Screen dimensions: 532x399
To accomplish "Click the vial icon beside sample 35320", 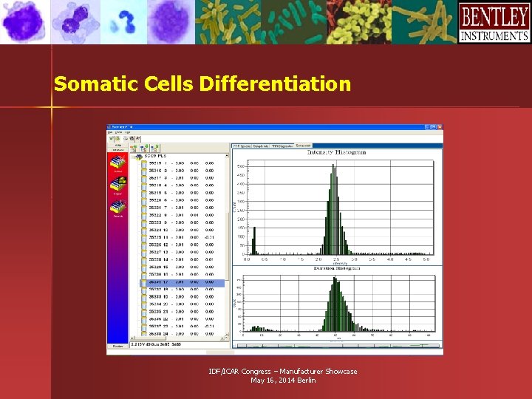I will [x=144, y=200].
